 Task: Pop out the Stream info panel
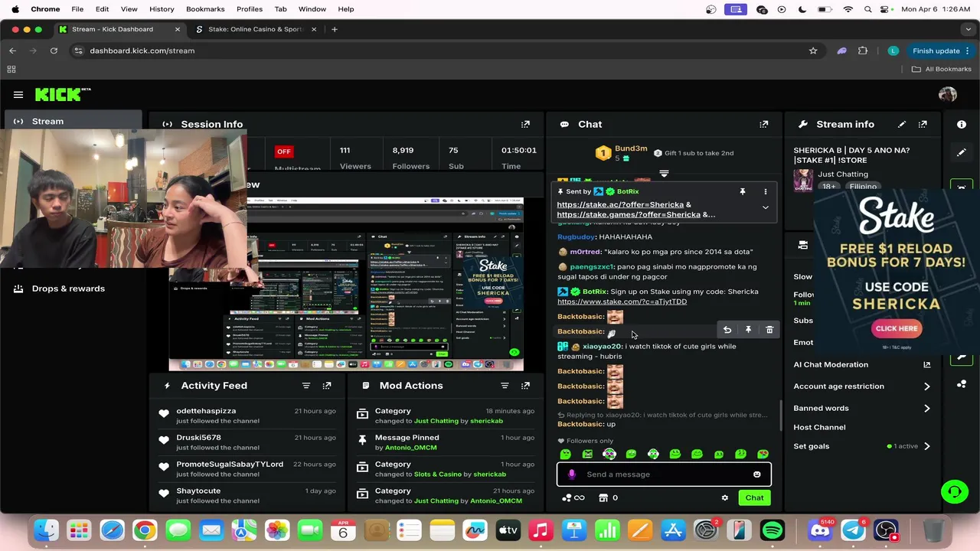pos(923,124)
